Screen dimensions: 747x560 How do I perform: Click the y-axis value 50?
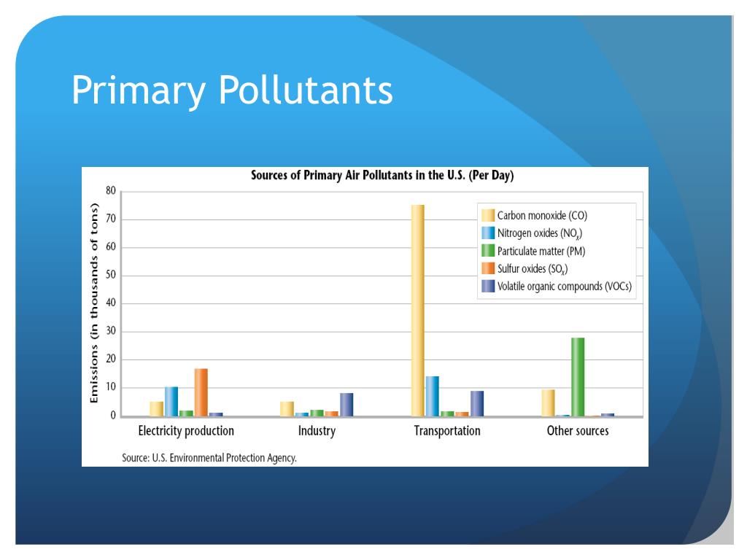pos(111,275)
